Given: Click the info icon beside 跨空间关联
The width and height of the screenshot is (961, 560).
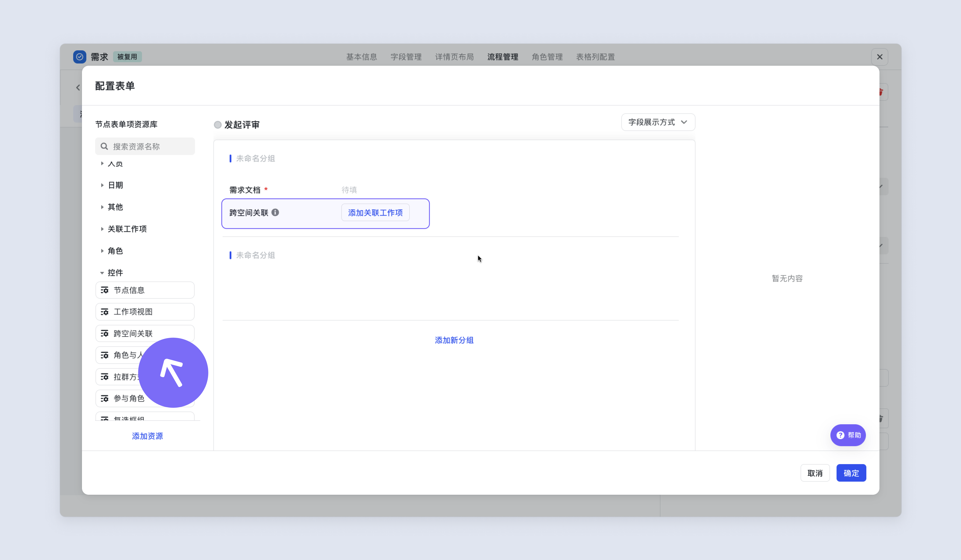Looking at the screenshot, I should pos(275,212).
